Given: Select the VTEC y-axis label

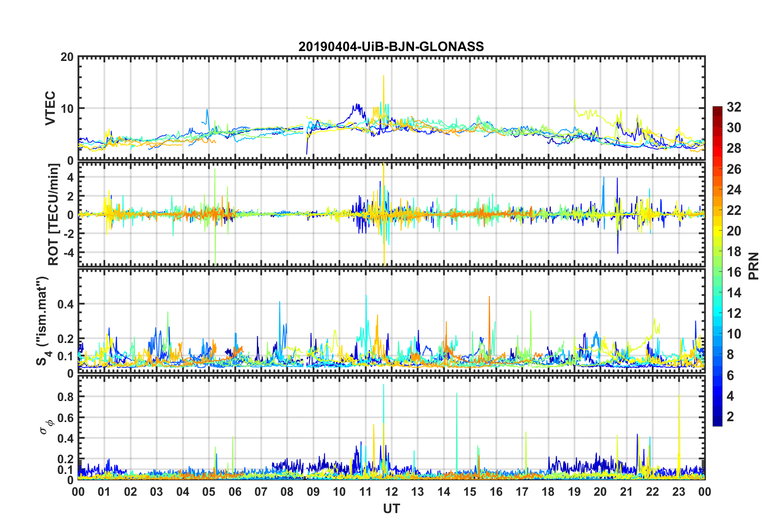Looking at the screenshot, I should 50,108.
